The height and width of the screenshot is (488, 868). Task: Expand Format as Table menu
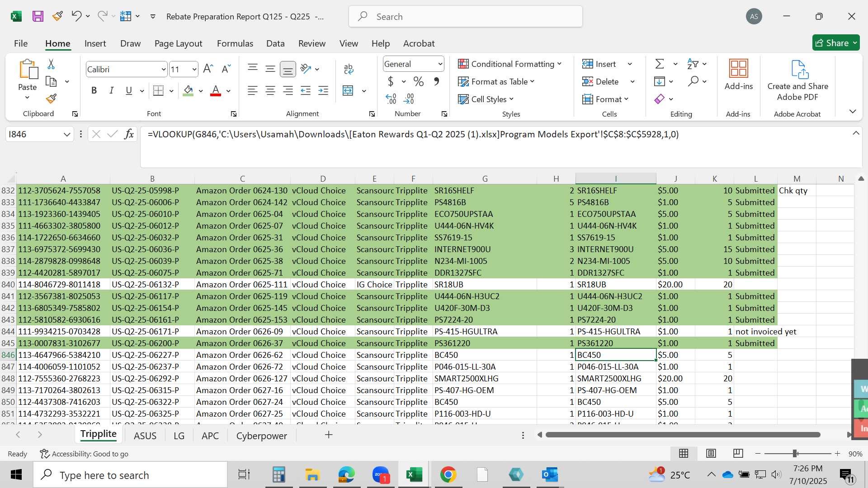click(x=496, y=82)
